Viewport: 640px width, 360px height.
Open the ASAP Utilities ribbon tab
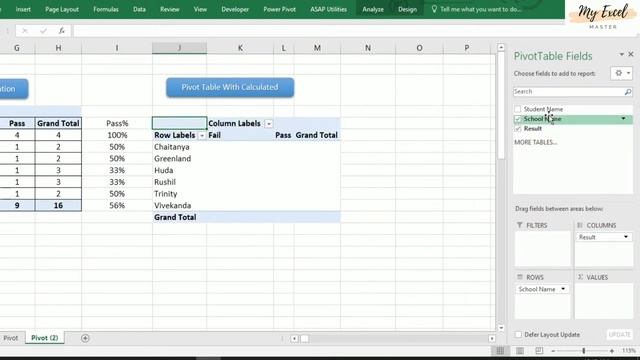[x=329, y=9]
